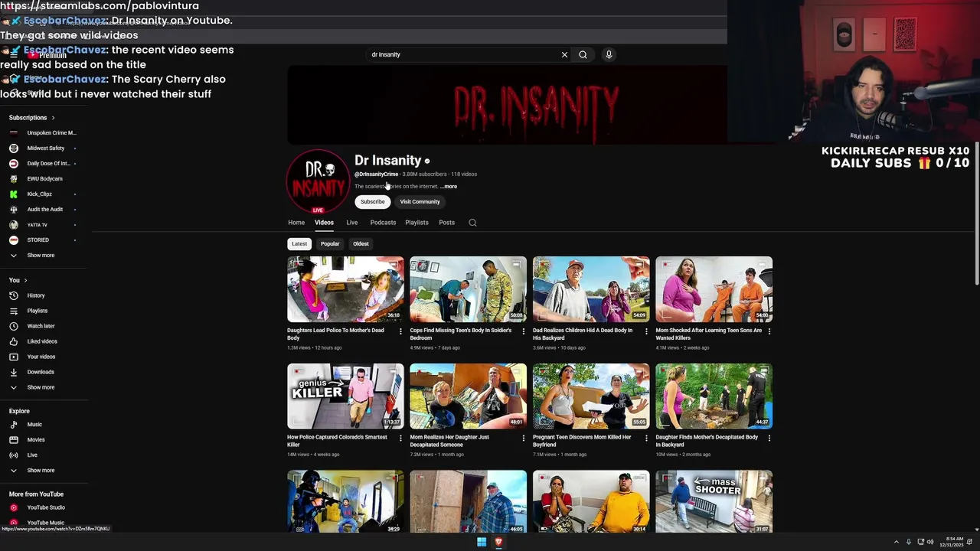Click the search field containing 'dr insanity'
Screen dimensions: 980x551
(x=463, y=54)
